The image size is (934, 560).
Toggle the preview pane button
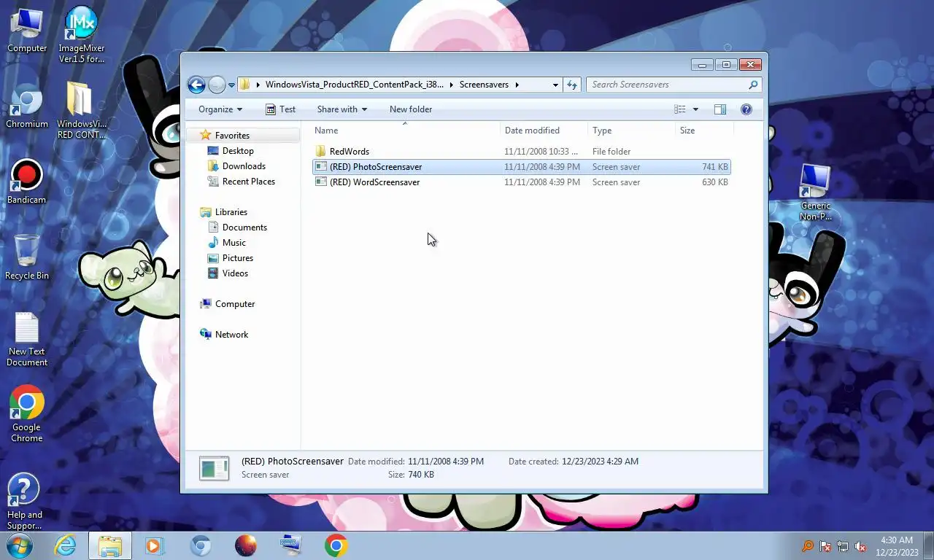click(720, 109)
